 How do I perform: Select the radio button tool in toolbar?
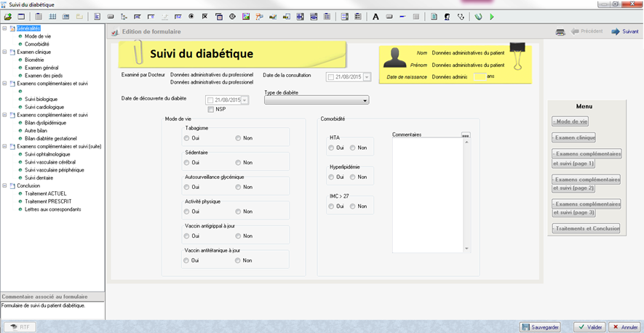click(191, 16)
